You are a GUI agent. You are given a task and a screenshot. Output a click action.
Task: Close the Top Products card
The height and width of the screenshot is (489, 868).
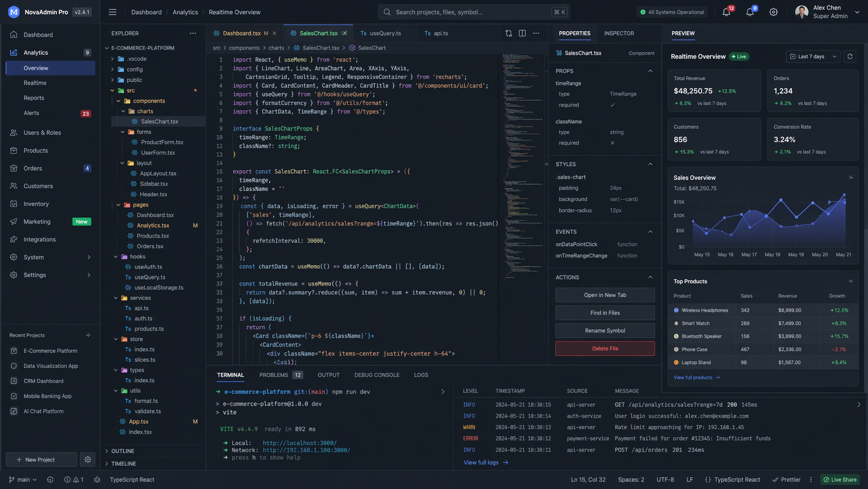tap(851, 281)
